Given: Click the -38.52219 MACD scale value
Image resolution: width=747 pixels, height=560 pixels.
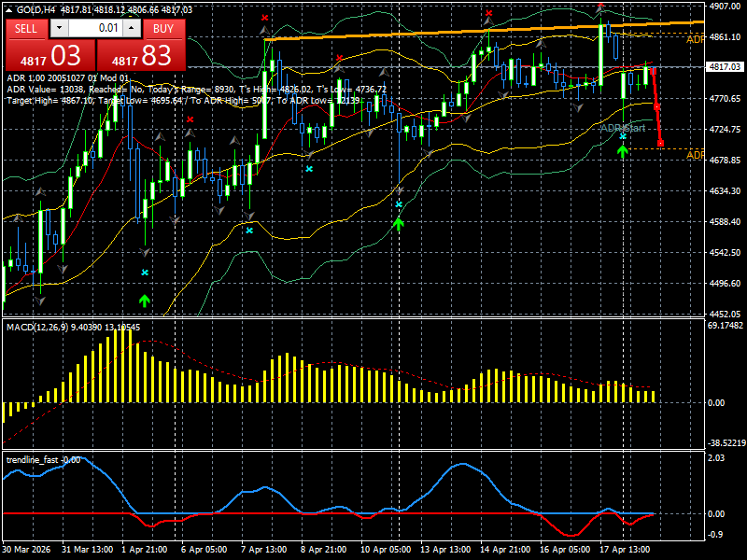Looking at the screenshot, I should pos(726,442).
